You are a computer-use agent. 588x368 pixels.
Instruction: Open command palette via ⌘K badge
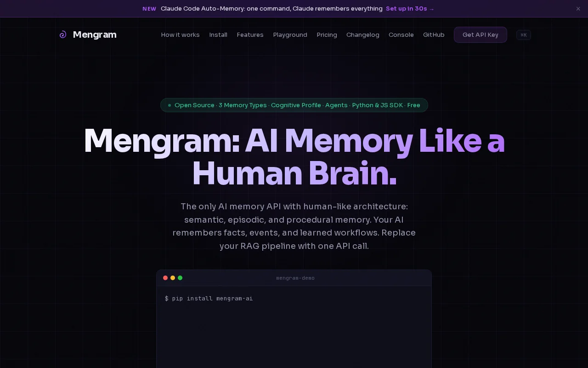click(523, 35)
